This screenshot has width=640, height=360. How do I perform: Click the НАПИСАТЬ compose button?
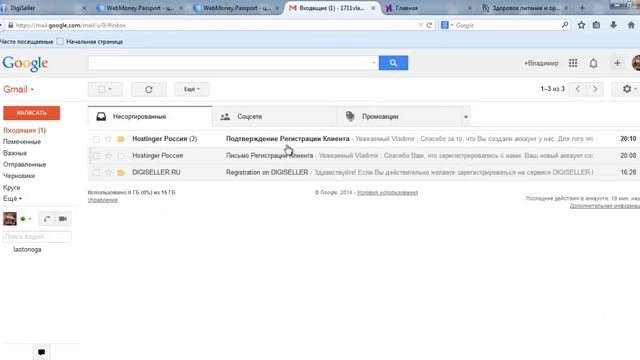(31, 113)
